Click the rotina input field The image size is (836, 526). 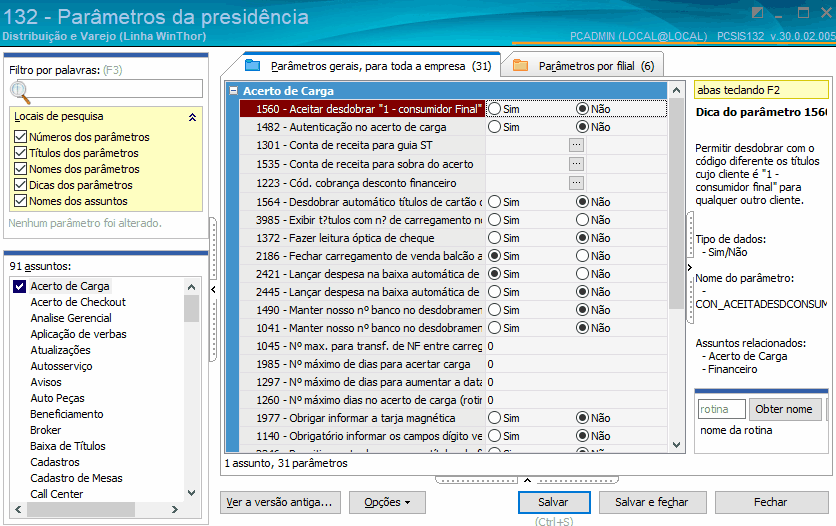pyautogui.click(x=721, y=409)
